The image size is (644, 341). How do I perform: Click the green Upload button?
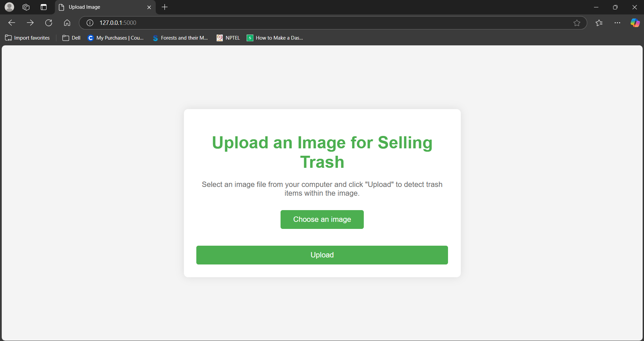(x=322, y=255)
